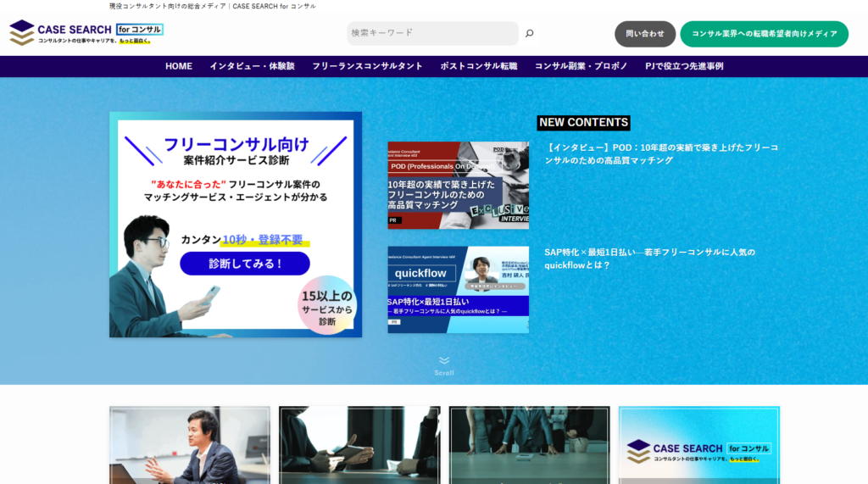Open フリーランスコンサルタント menu item
The height and width of the screenshot is (484, 868).
(367, 66)
